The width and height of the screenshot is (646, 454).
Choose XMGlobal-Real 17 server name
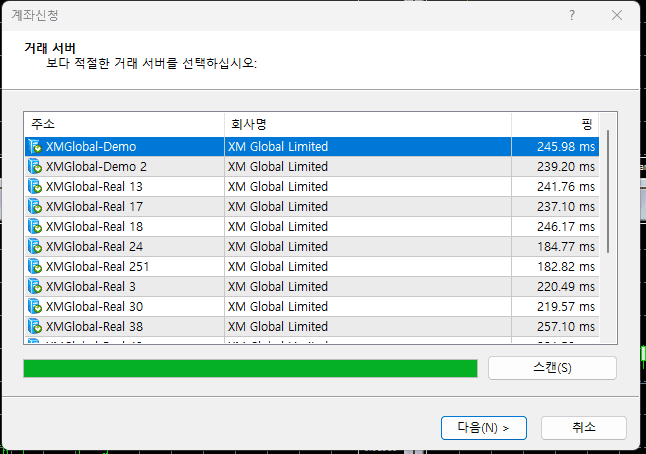(94, 206)
